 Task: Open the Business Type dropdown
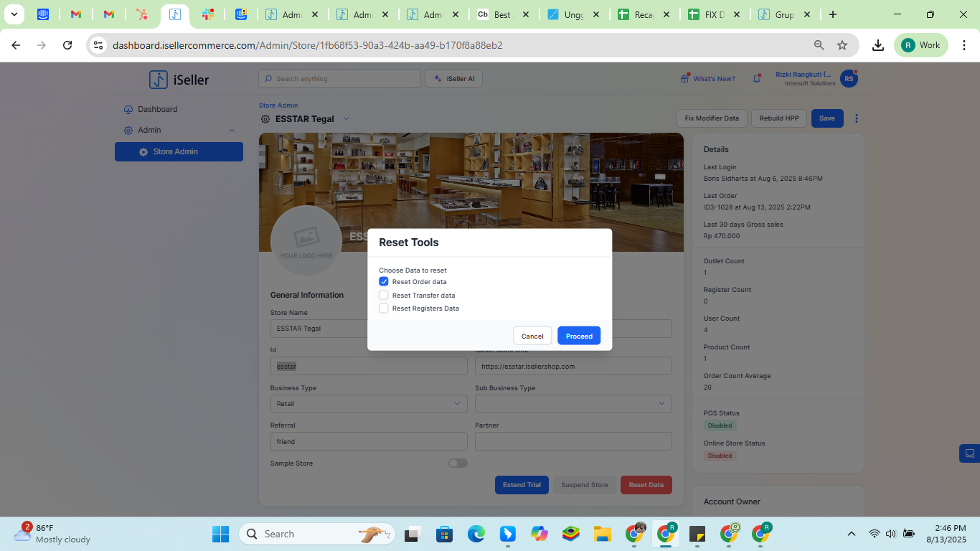[x=368, y=404]
